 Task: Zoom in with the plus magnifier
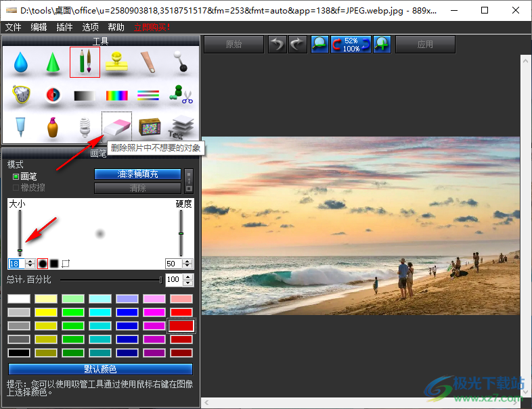pyautogui.click(x=382, y=45)
